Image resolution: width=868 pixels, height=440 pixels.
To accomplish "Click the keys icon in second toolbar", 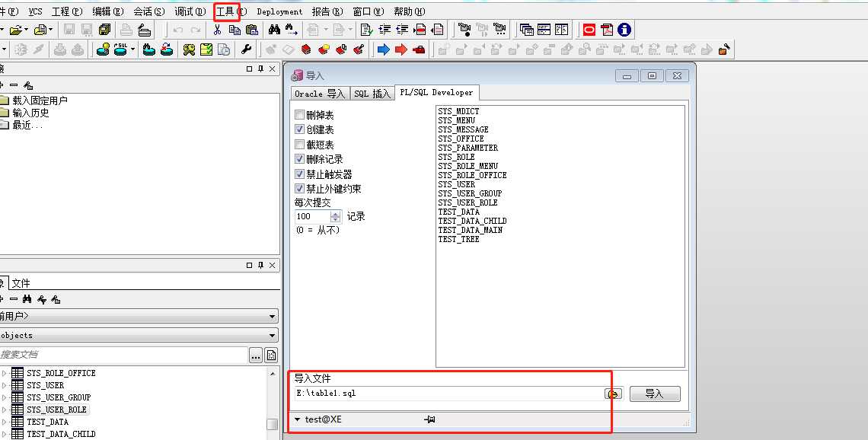I will 190,49.
